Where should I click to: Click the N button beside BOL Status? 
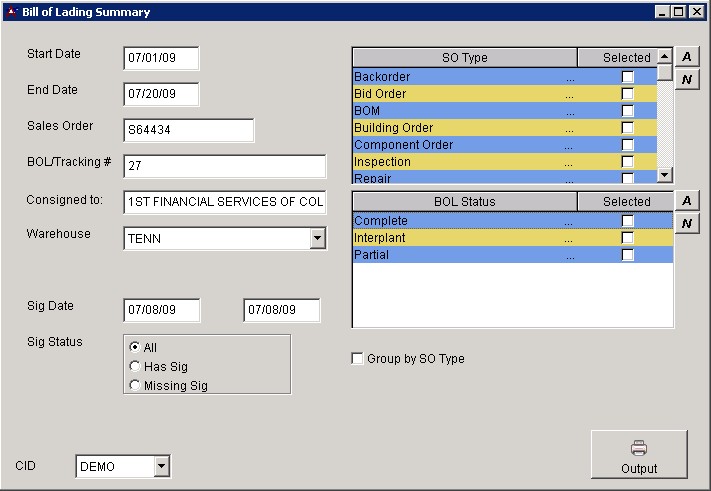point(686,223)
